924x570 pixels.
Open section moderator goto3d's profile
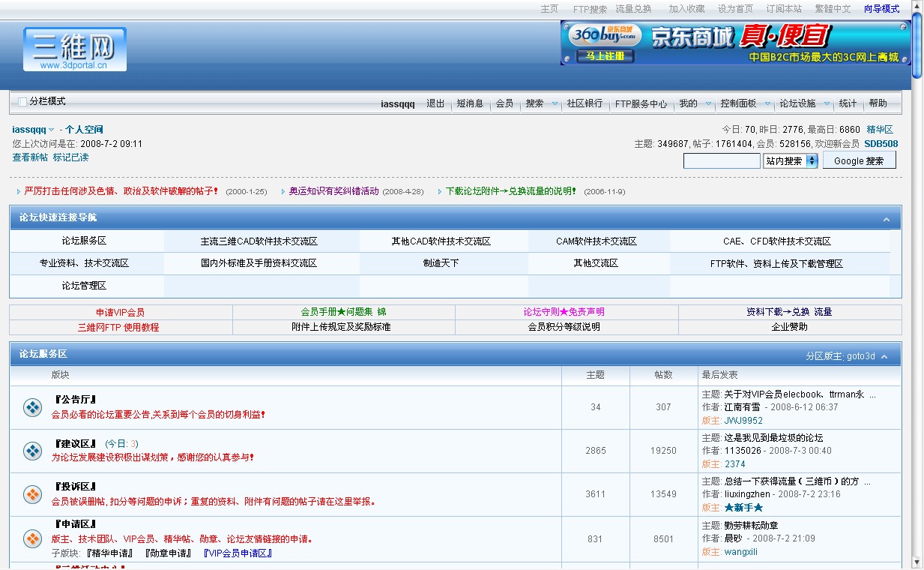click(860, 356)
